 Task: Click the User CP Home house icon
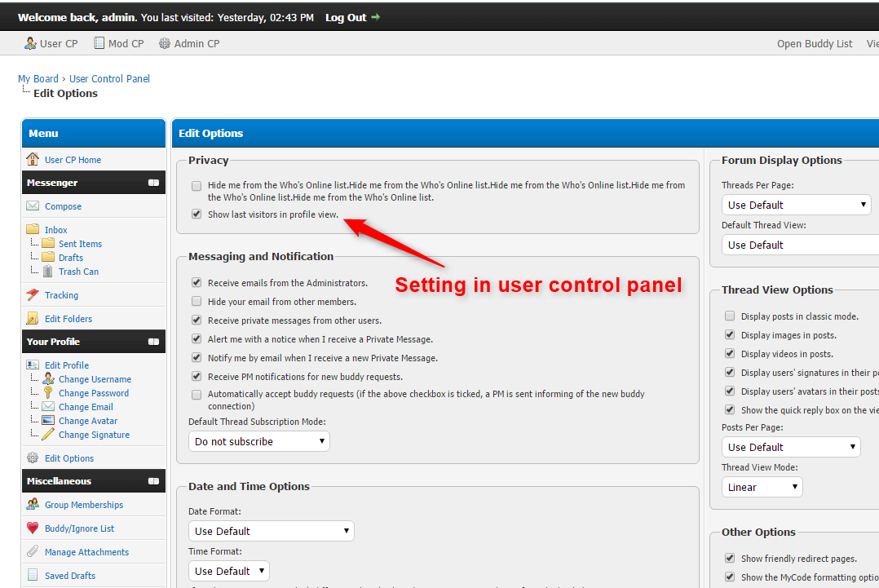33,160
